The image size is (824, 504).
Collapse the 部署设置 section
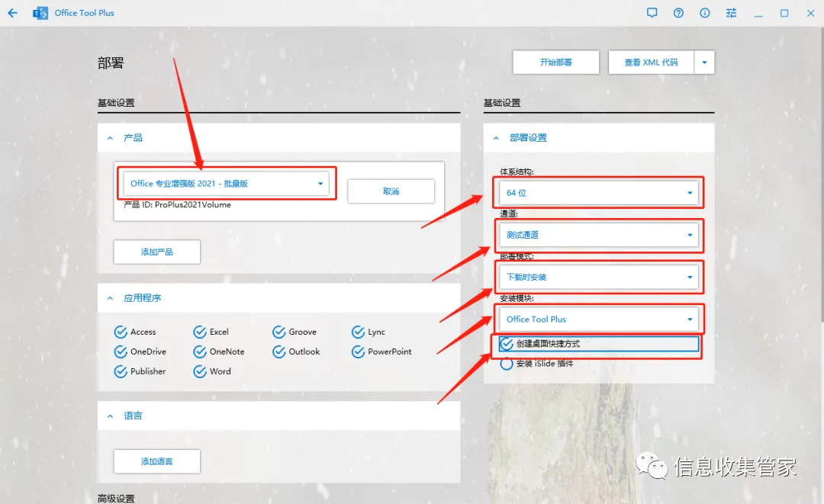click(x=496, y=138)
